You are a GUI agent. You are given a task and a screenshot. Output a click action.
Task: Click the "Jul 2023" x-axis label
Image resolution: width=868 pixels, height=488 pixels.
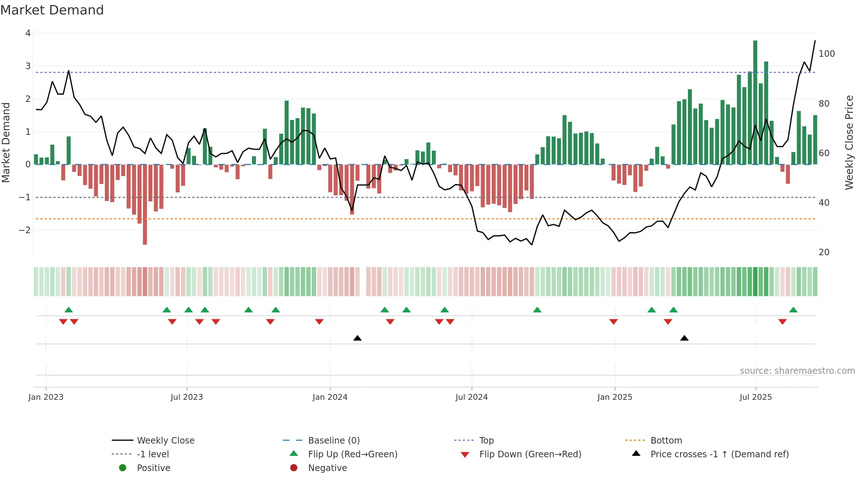pos(187,397)
